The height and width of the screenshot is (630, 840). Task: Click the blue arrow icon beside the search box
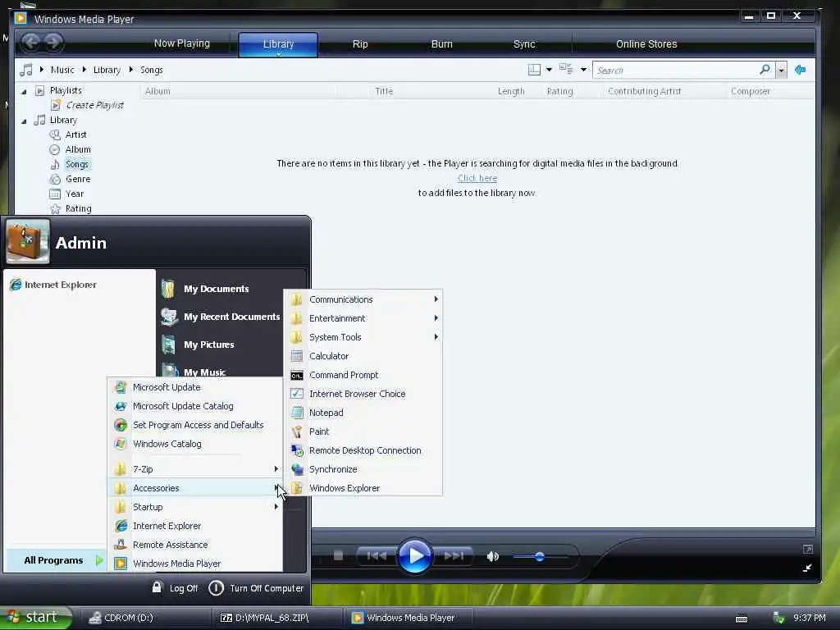point(801,70)
